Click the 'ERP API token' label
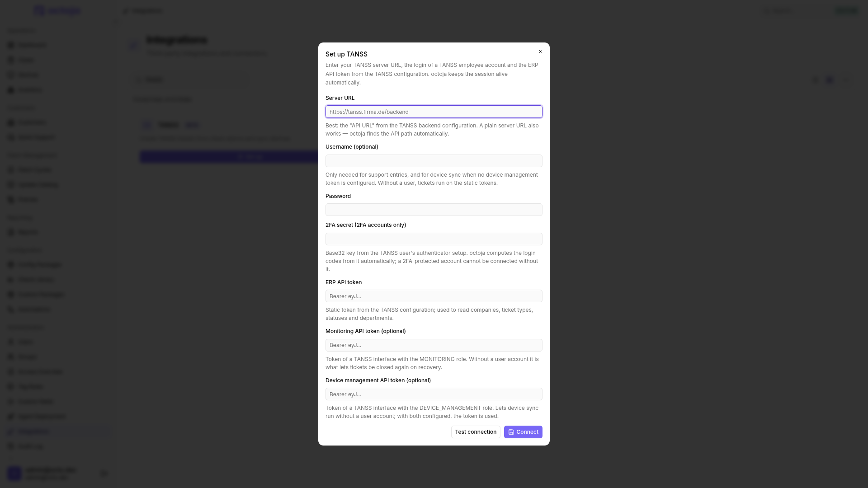Viewport: 868px width, 488px height. point(344,282)
